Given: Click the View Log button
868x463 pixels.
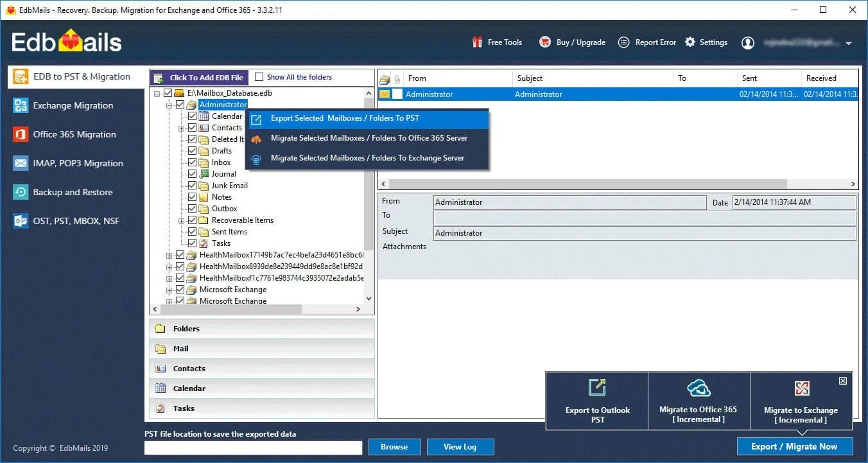Looking at the screenshot, I should pyautogui.click(x=460, y=447).
